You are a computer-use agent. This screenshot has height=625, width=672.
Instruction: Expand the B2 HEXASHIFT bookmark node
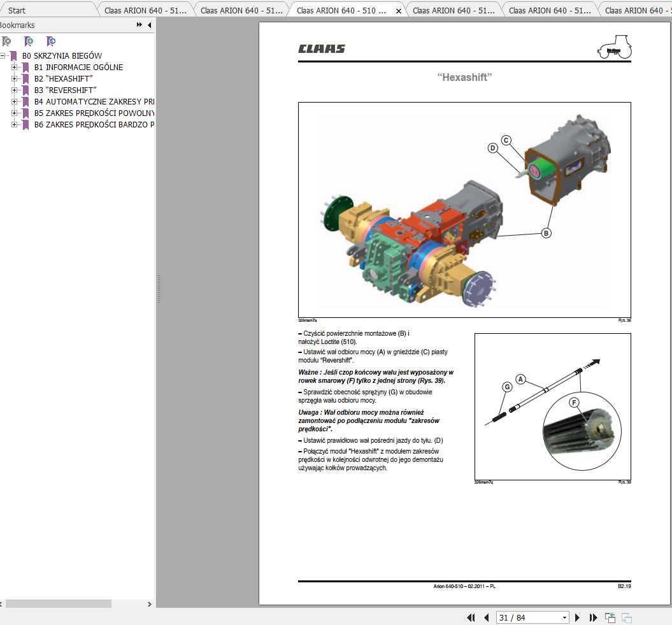click(x=14, y=78)
